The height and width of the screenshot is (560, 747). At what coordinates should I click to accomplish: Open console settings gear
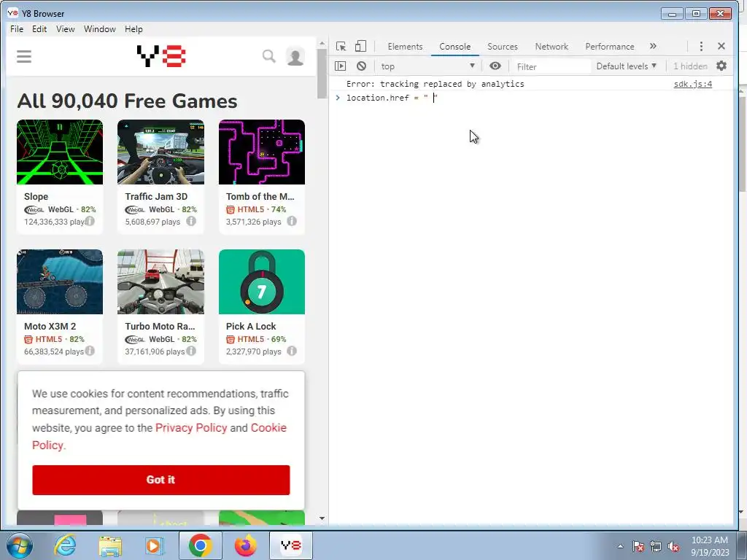[x=721, y=66]
